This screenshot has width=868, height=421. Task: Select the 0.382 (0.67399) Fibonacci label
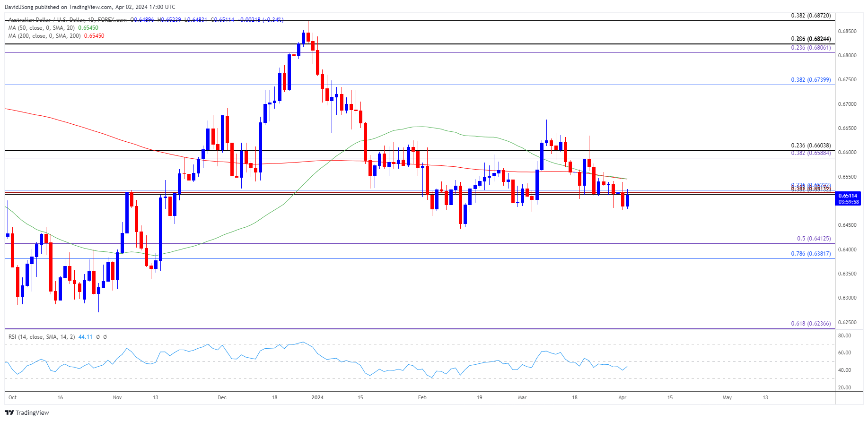[811, 80]
